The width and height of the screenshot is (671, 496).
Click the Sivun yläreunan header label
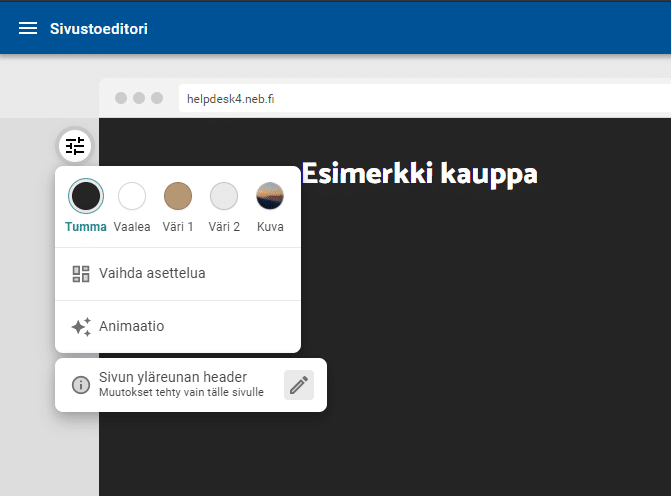pyautogui.click(x=172, y=377)
